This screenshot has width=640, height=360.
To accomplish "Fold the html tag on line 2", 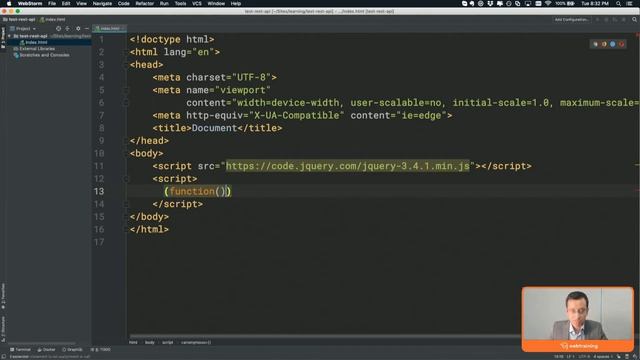I will (x=126, y=52).
